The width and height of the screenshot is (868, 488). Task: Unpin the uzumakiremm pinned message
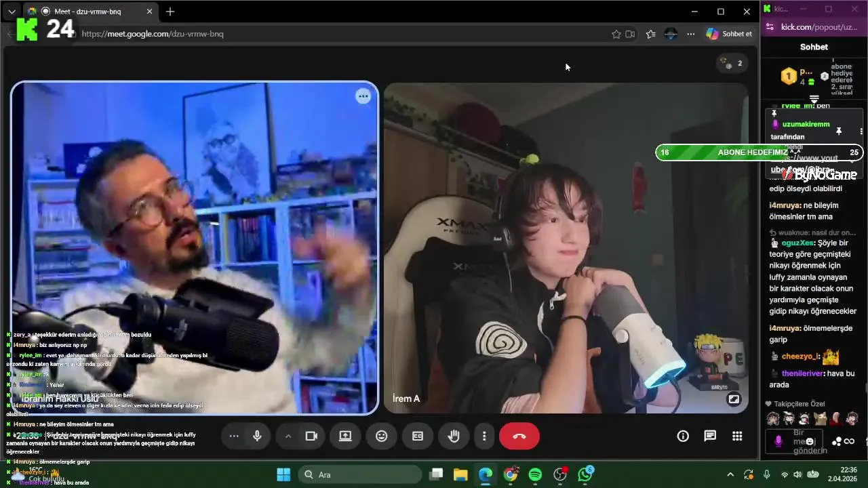839,131
